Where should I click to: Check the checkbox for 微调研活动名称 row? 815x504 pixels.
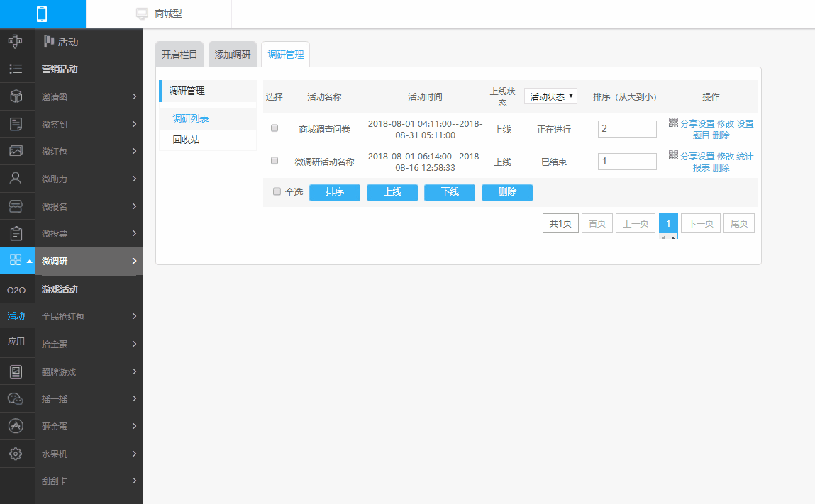(275, 161)
